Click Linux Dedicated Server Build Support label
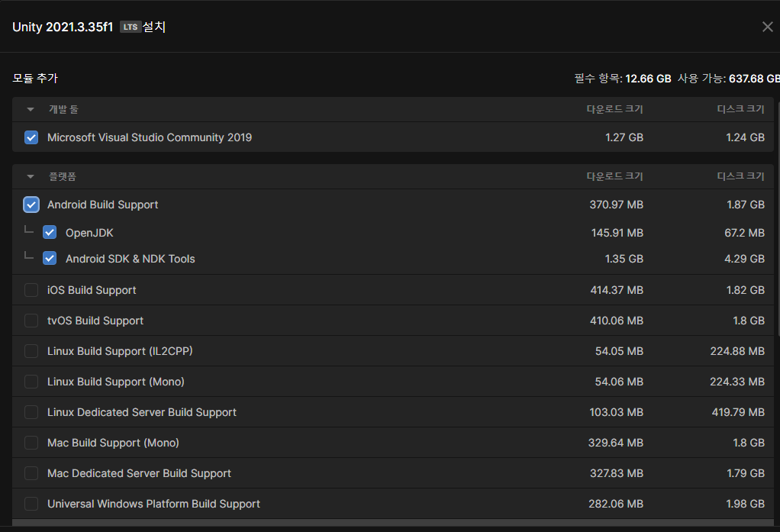The width and height of the screenshot is (780, 532). coord(142,412)
